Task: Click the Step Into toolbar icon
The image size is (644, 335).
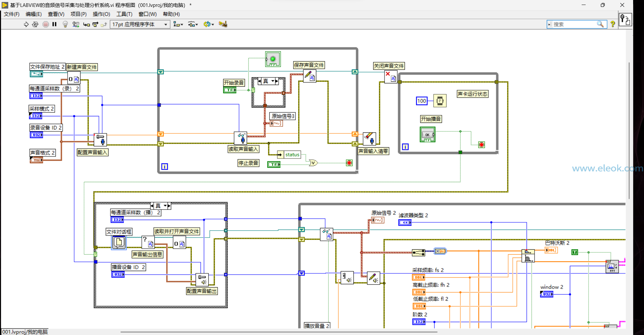Action: coord(86,24)
